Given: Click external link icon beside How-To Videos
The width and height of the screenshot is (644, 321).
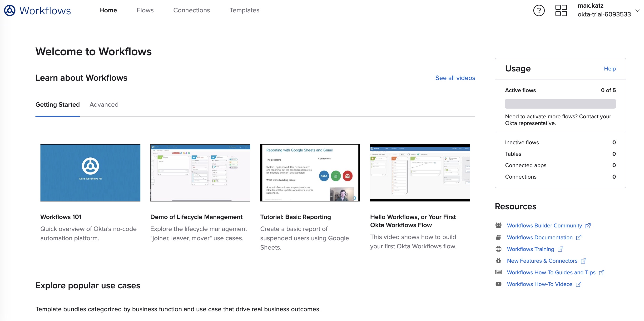Looking at the screenshot, I should point(578,284).
